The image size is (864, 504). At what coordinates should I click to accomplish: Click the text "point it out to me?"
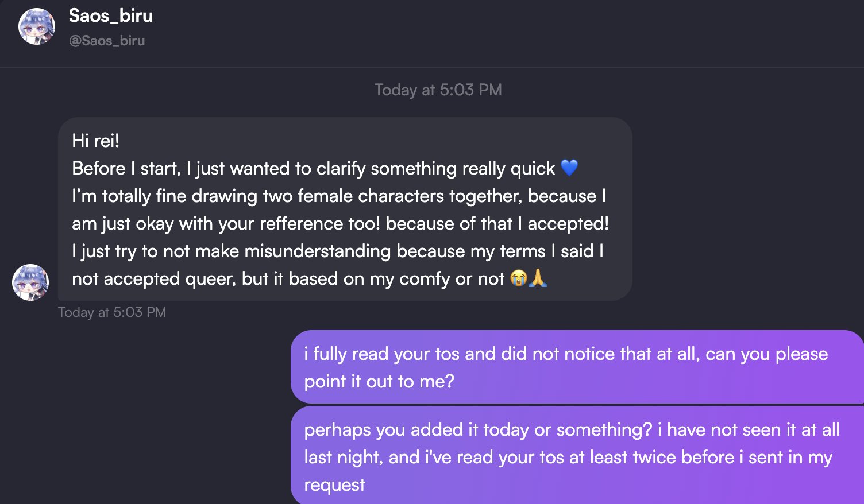379,381
